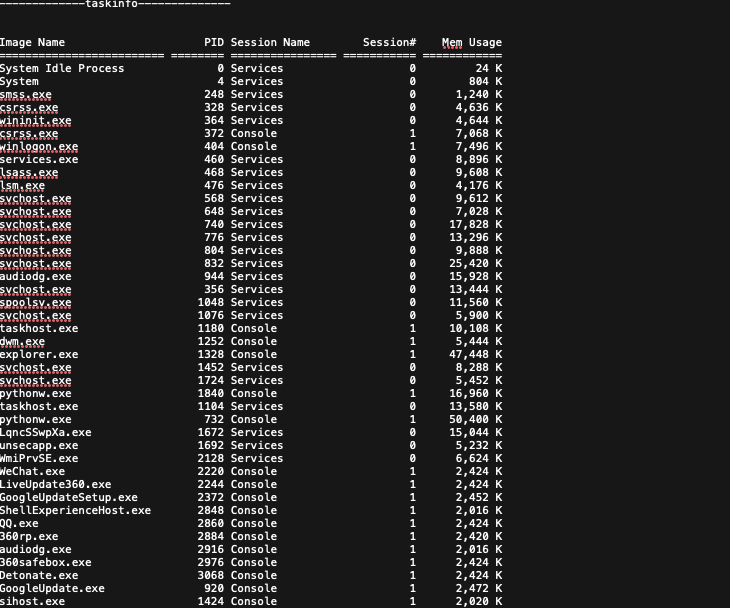
Task: Select memory value '2,452 K'
Action: (479, 498)
